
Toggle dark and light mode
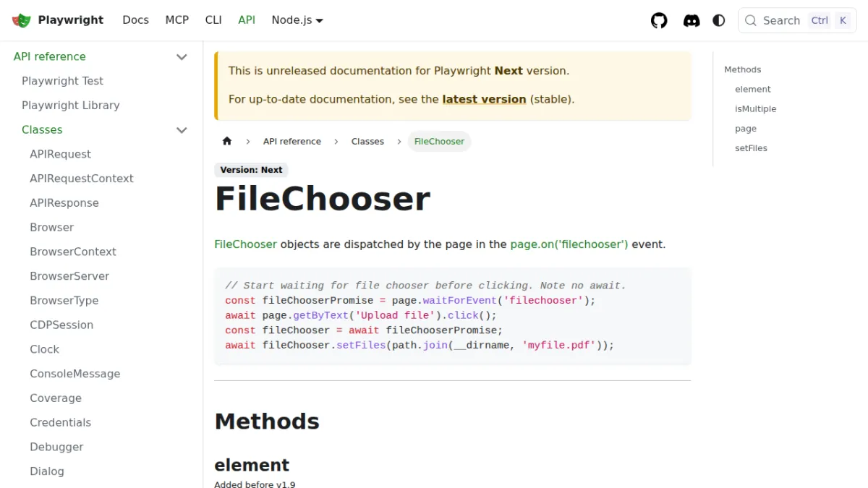tap(719, 20)
